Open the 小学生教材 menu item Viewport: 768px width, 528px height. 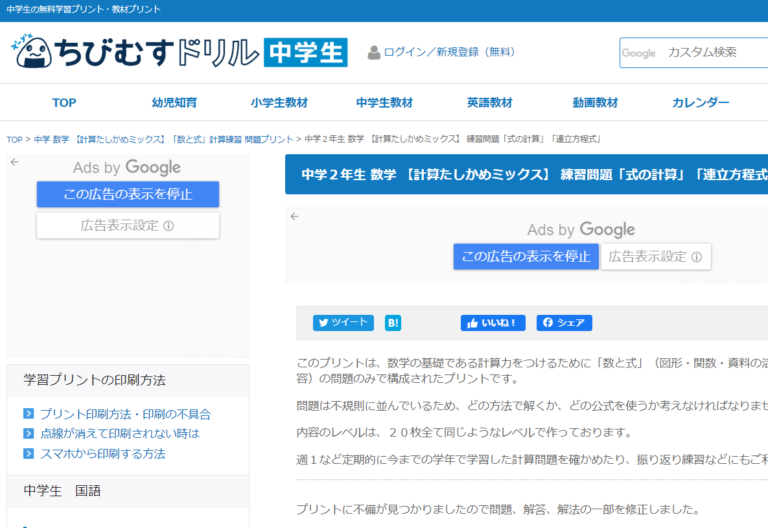point(279,102)
